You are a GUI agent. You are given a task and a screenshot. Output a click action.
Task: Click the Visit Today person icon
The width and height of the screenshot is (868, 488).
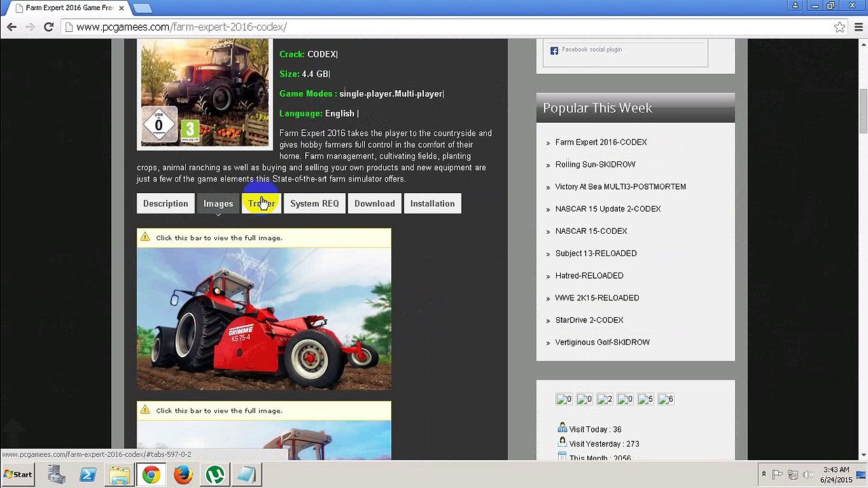(x=562, y=428)
